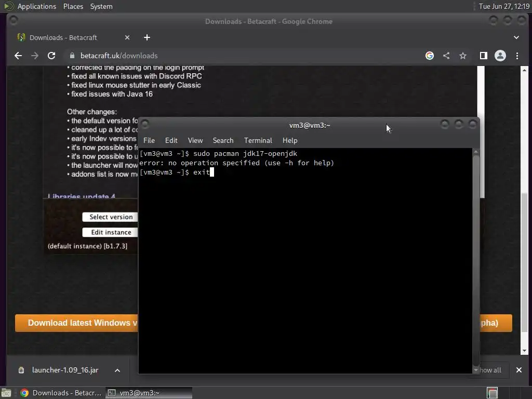Click the page scrollbar up arrow
The image size is (532, 399).
click(525, 70)
